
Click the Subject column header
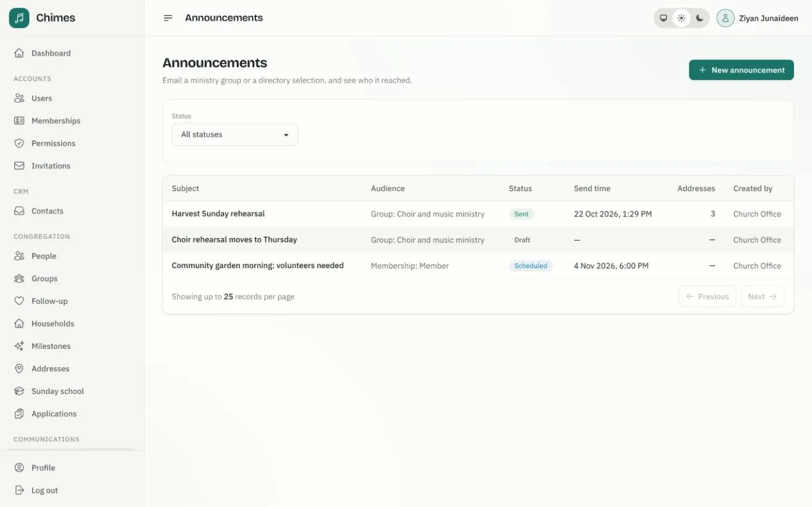(185, 189)
